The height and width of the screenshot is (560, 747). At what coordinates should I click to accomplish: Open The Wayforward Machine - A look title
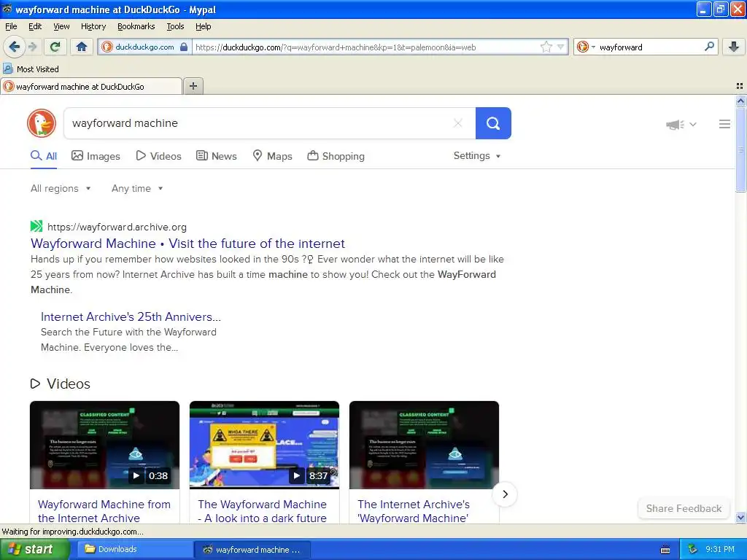coord(263,511)
